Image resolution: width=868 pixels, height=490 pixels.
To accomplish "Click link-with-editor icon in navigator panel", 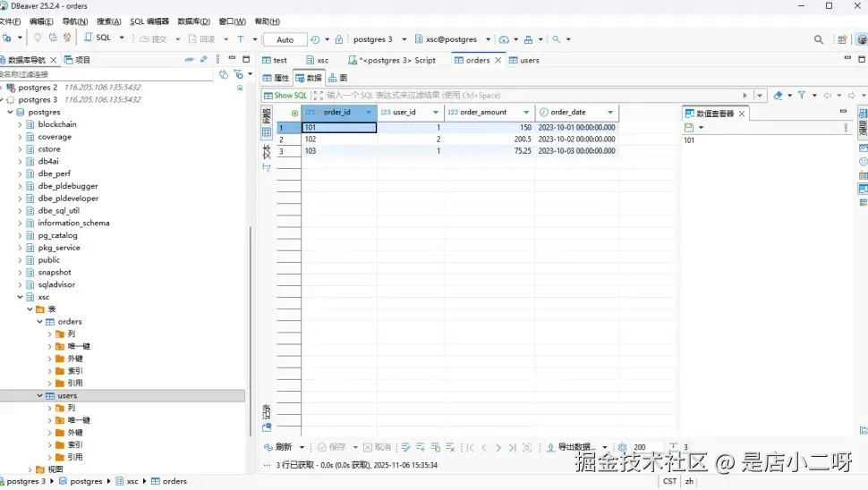I will [204, 59].
